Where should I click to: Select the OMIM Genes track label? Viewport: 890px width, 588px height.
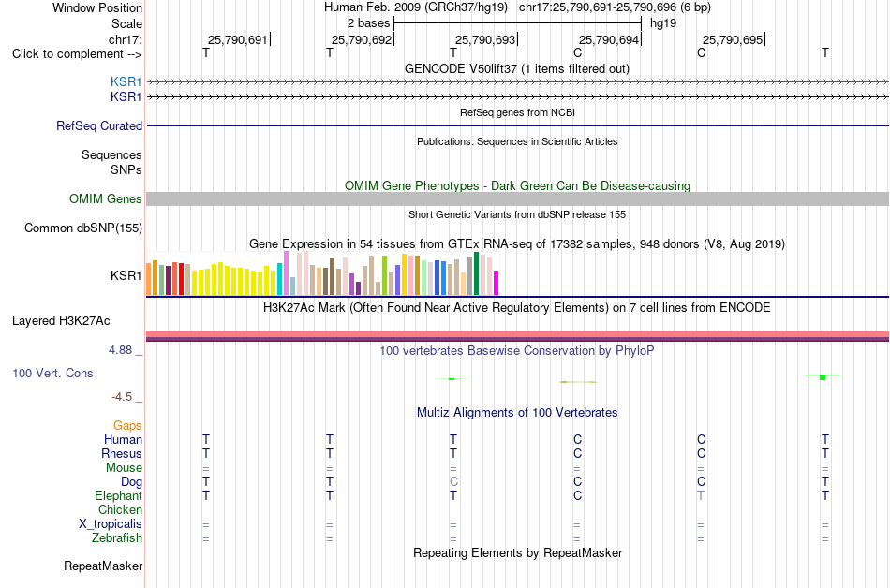click(x=106, y=199)
